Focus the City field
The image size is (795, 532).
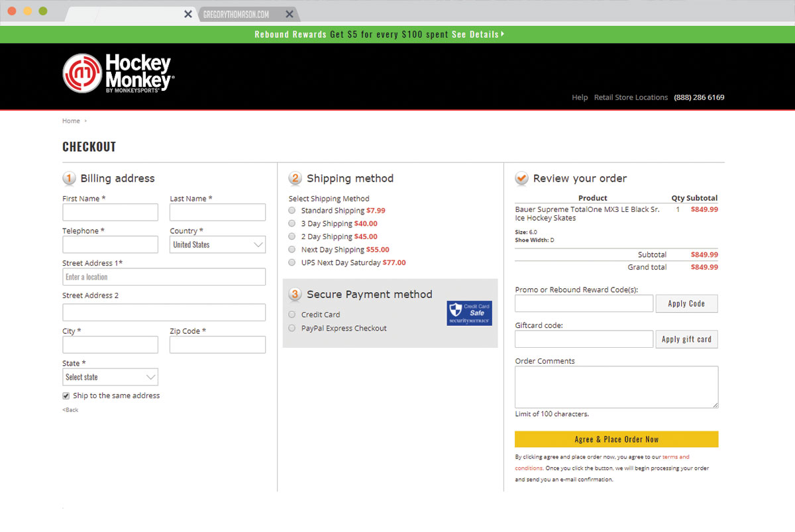click(110, 345)
